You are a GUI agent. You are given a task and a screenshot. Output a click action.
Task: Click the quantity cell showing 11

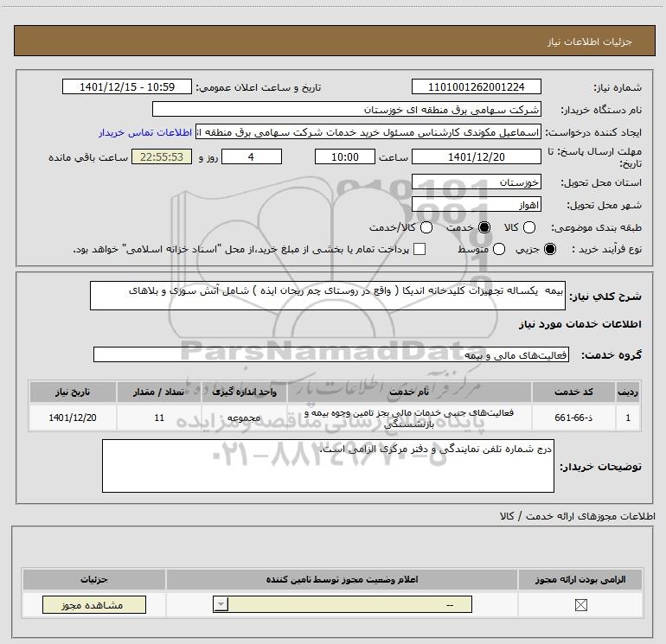(x=159, y=418)
